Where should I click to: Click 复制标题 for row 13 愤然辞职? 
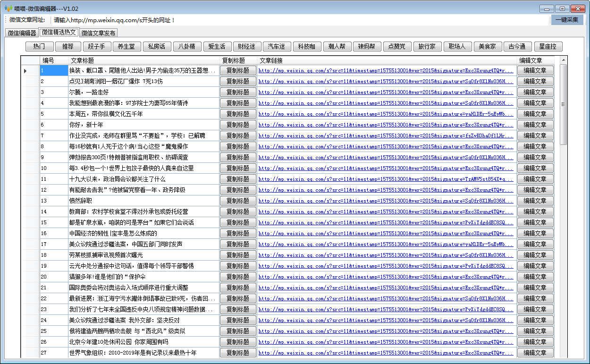click(238, 201)
